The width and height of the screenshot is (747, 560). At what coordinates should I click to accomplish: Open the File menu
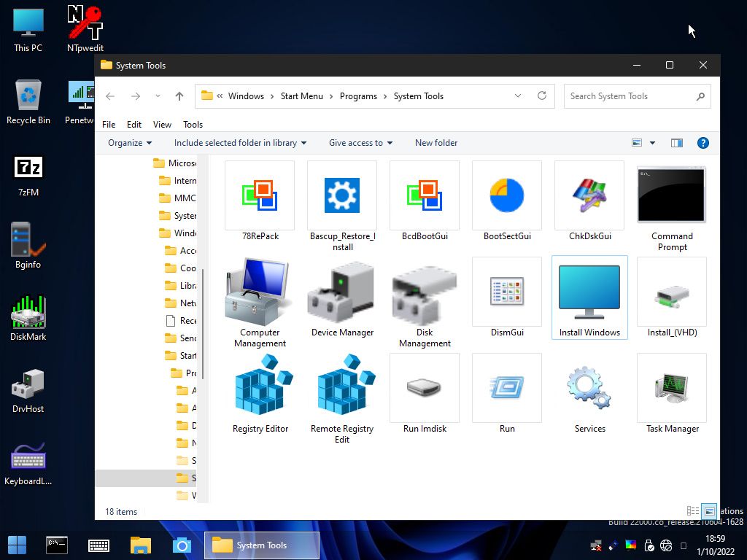click(109, 124)
